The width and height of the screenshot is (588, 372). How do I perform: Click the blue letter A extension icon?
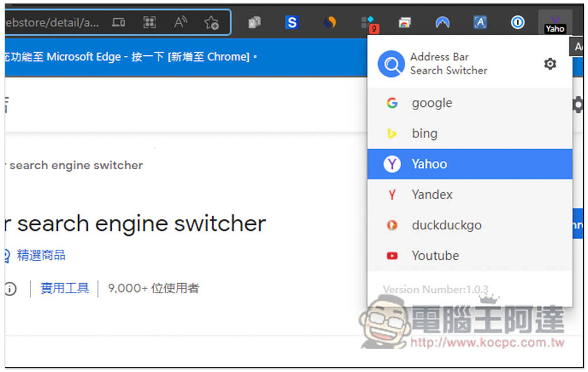pos(480,23)
